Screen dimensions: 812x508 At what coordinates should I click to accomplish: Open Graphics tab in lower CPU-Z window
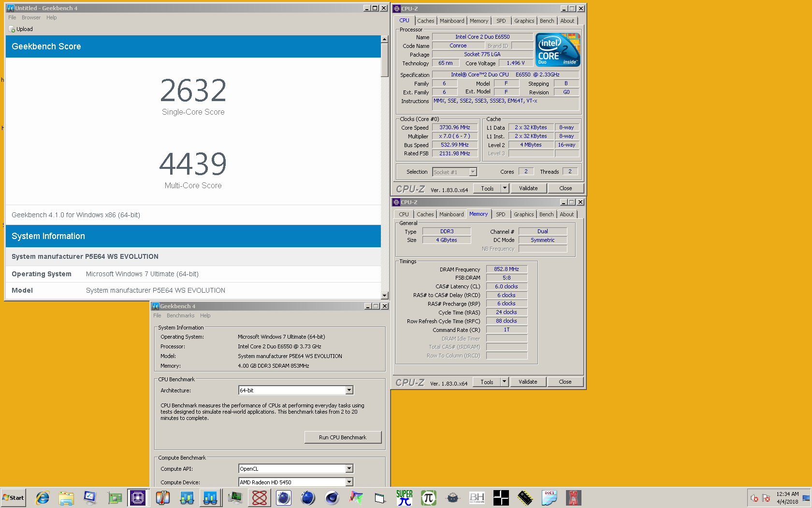524,214
